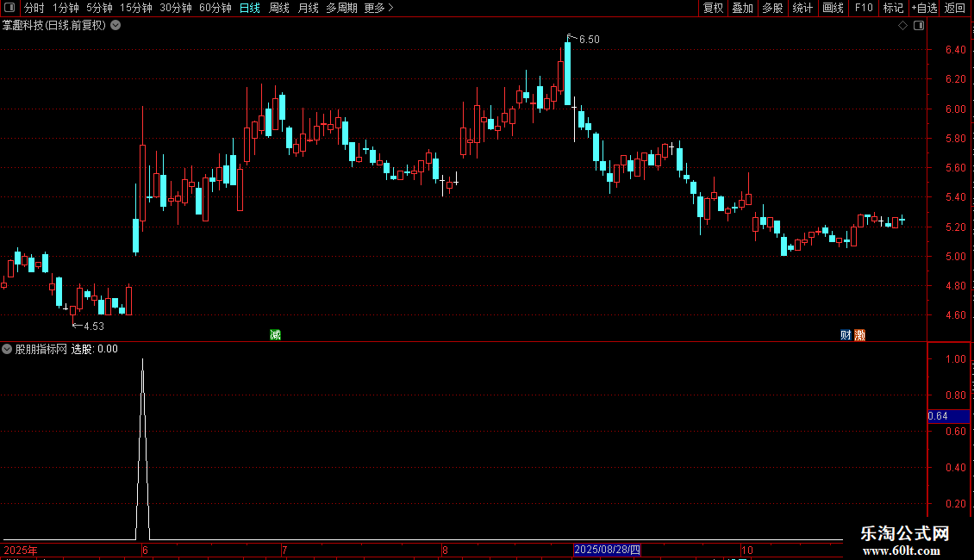Click the 5.00 price axis label
The image size is (974, 560).
[955, 257]
